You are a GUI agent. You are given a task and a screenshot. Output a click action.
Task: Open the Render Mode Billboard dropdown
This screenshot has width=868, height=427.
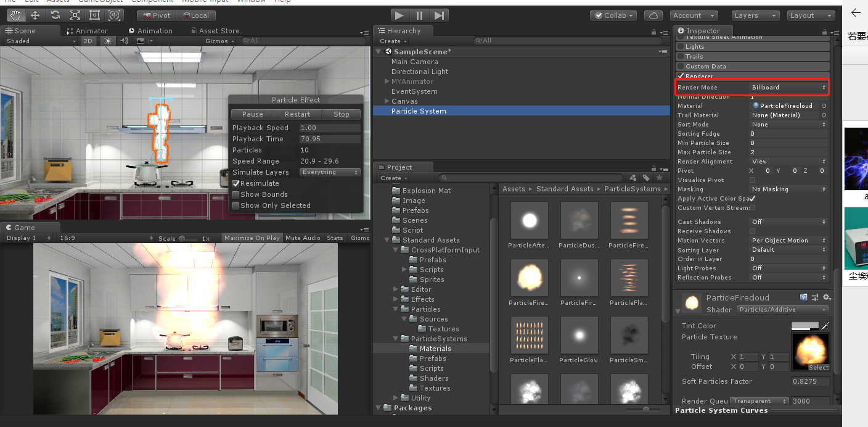(788, 88)
